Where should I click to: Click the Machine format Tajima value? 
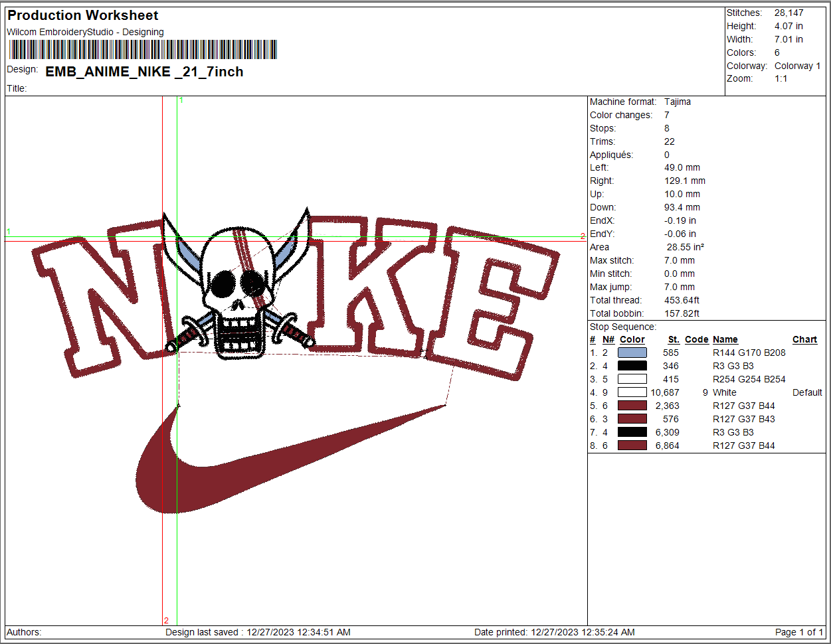(x=677, y=102)
